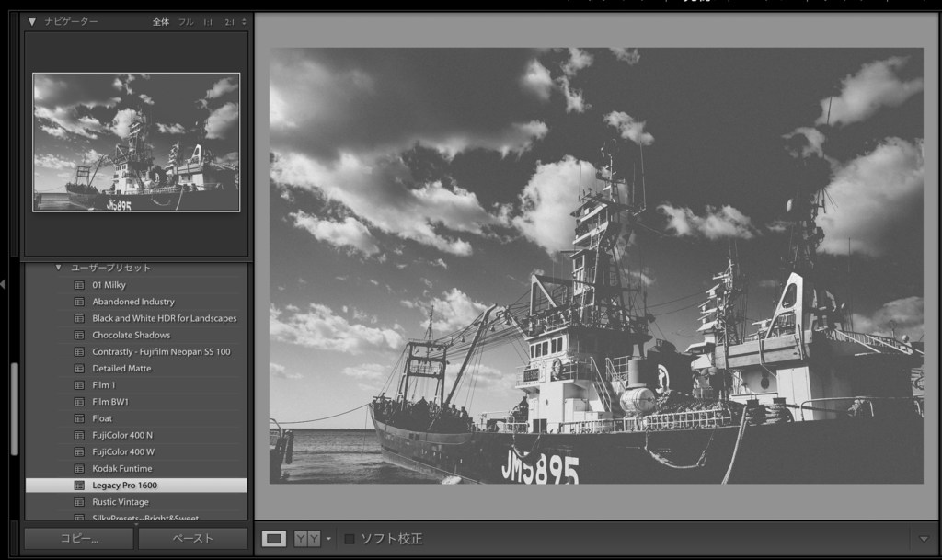Viewport: 942px width, 560px height.
Task: Click preset icon beside Film BW1
Action: click(x=79, y=402)
